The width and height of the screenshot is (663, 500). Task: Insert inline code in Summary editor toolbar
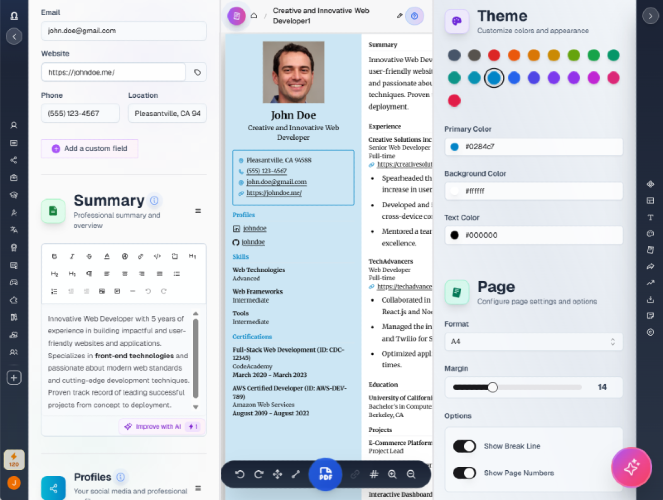[157, 256]
